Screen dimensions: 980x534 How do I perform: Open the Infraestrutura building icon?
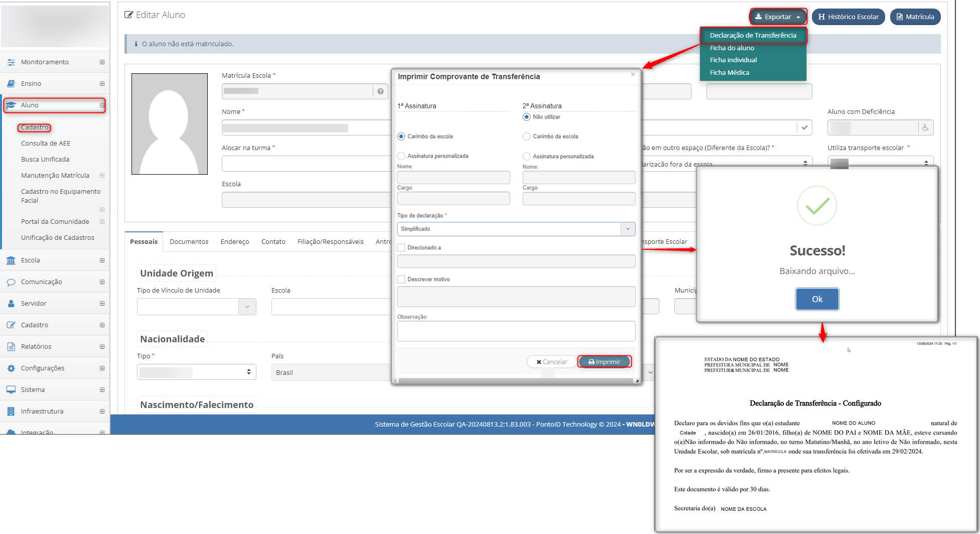click(11, 412)
